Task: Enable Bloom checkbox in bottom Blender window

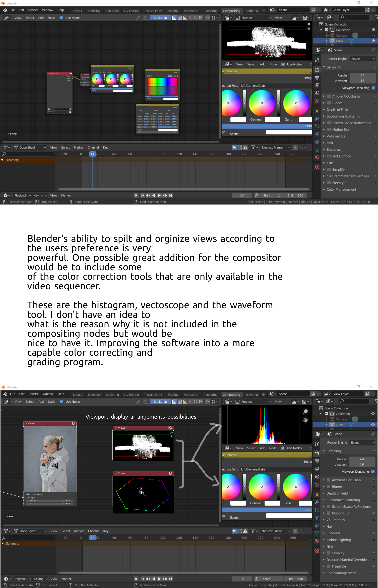Action: coord(329,487)
